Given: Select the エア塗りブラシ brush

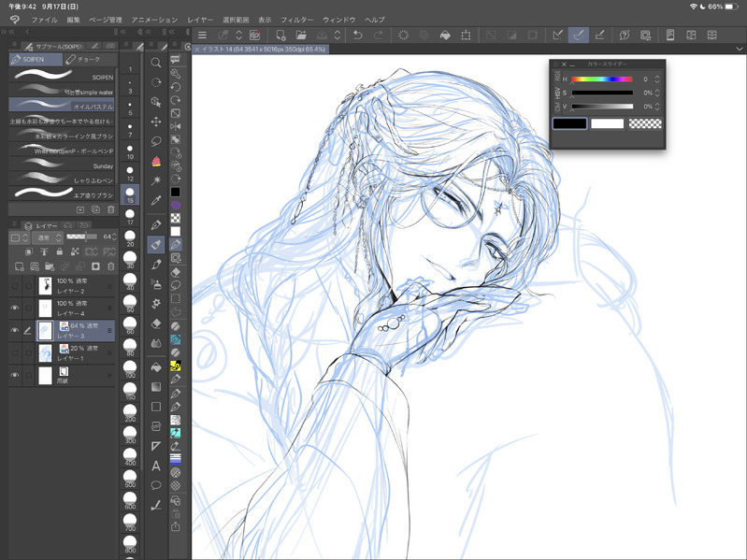Looking at the screenshot, I should click(x=62, y=194).
